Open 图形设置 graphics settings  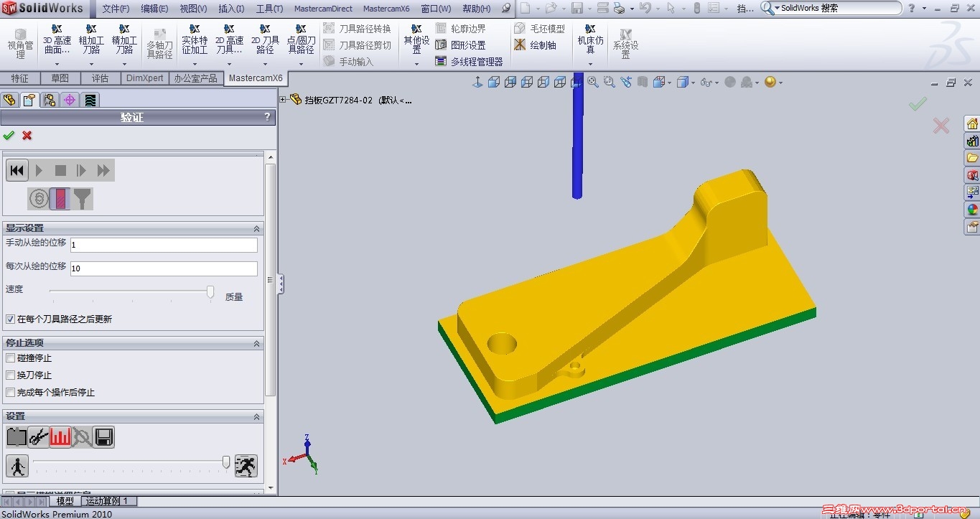click(x=460, y=45)
